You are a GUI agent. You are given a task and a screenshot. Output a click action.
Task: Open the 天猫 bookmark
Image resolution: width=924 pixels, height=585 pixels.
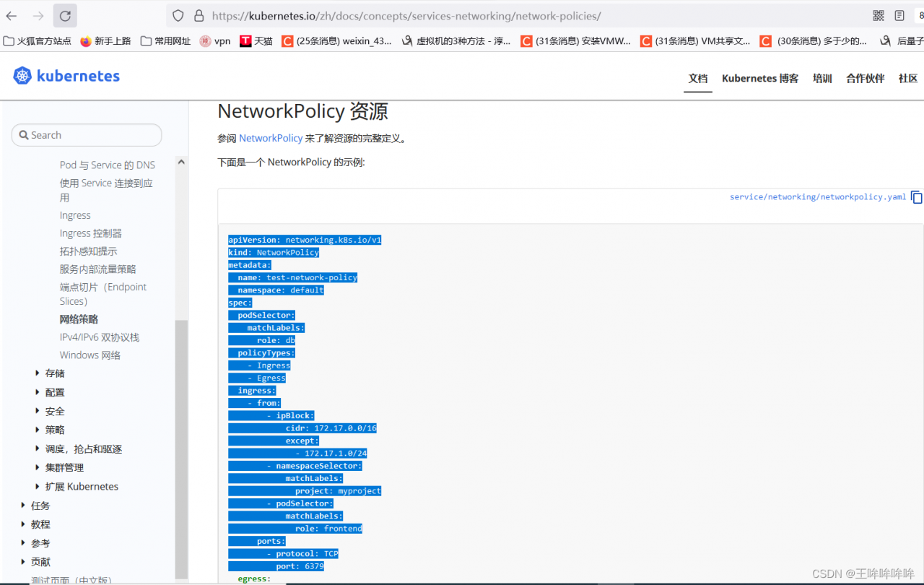[256, 41]
